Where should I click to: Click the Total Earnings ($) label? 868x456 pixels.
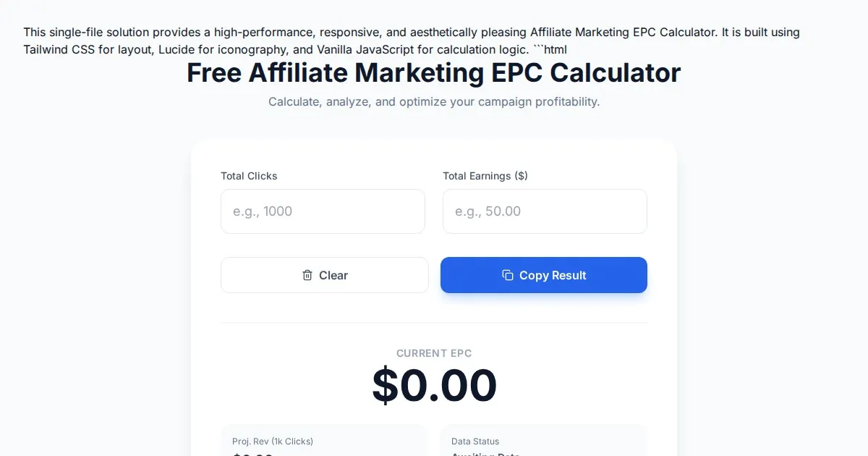[x=485, y=176]
